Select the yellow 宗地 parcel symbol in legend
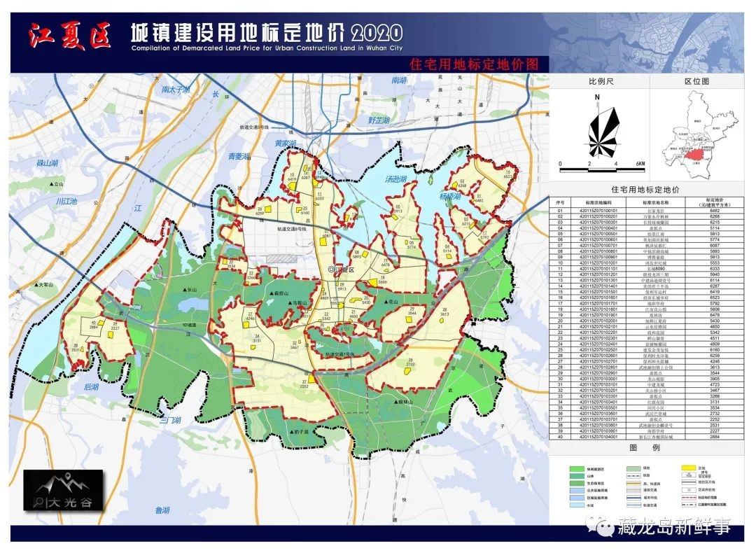Screen dimensions: 756x560 (688, 467)
